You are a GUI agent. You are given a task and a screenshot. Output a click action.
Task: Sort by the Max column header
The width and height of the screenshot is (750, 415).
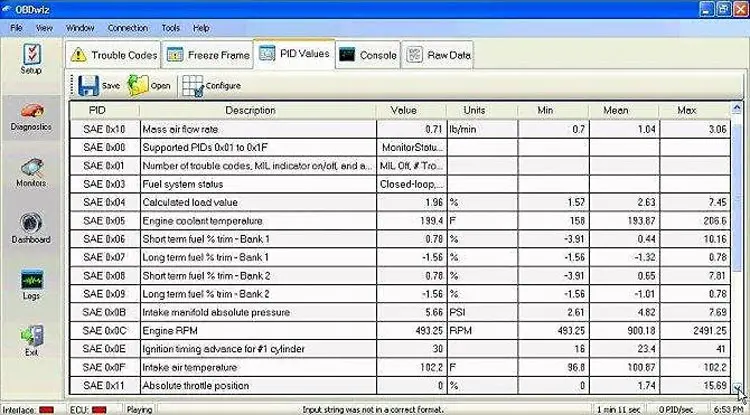tap(695, 110)
